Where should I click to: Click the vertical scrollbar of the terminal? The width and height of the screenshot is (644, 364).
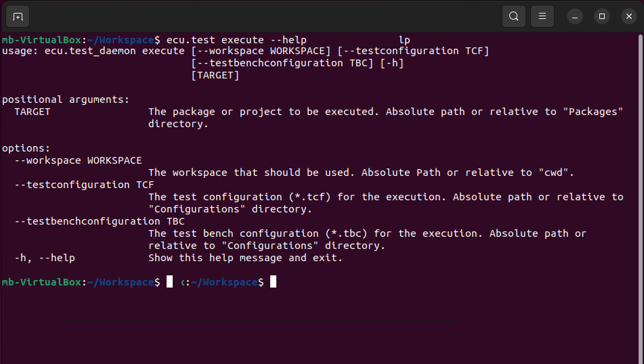(x=641, y=197)
